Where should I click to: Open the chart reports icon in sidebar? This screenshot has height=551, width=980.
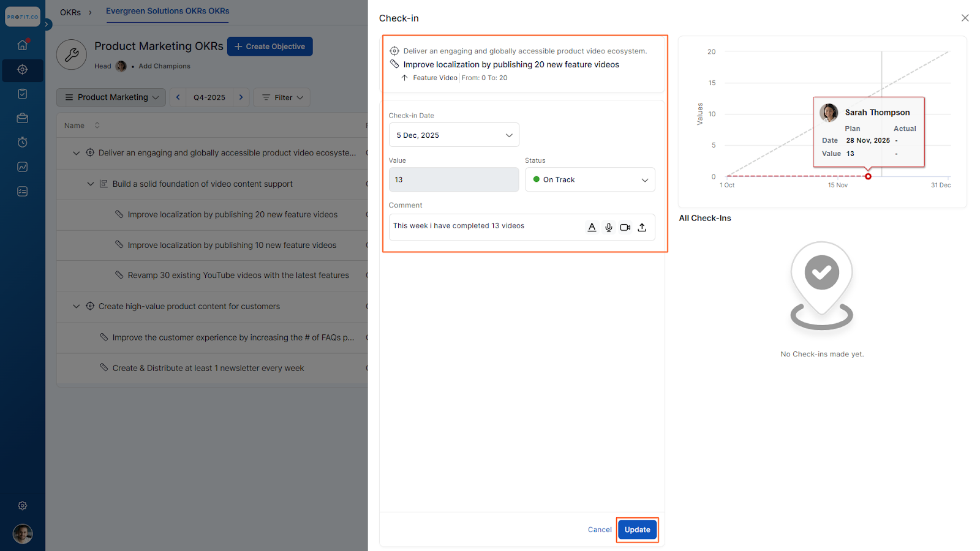click(23, 167)
